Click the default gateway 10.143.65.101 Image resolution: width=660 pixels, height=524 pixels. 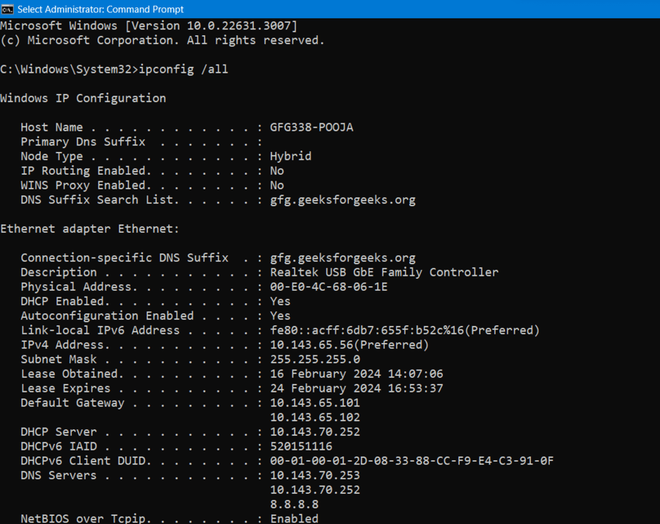315,403
